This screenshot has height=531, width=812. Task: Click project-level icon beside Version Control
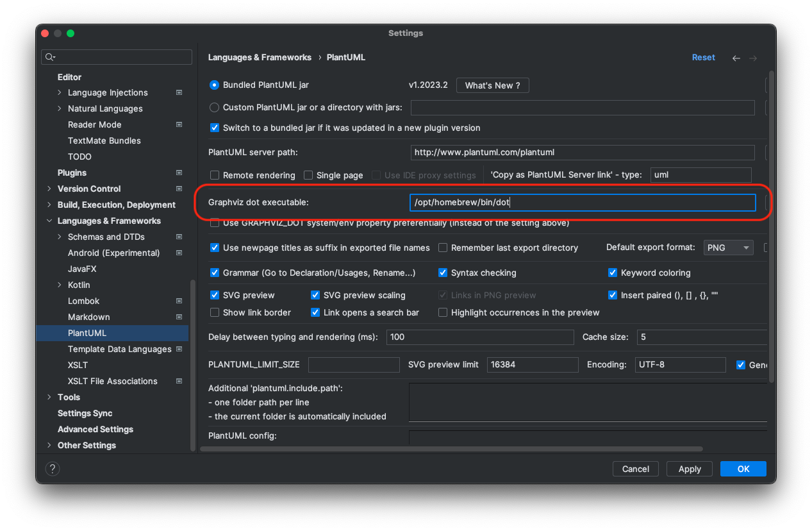click(179, 189)
